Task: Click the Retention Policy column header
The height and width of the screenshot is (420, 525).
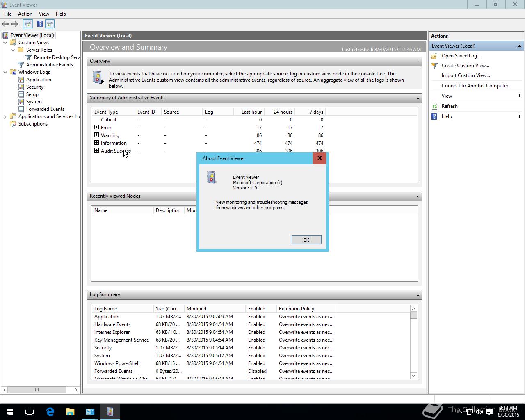Action: [307, 309]
